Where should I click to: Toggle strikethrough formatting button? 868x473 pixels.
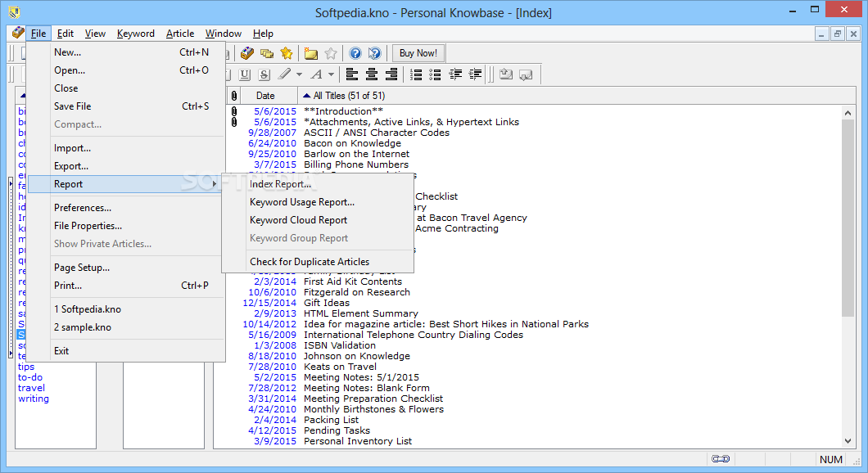(264, 74)
